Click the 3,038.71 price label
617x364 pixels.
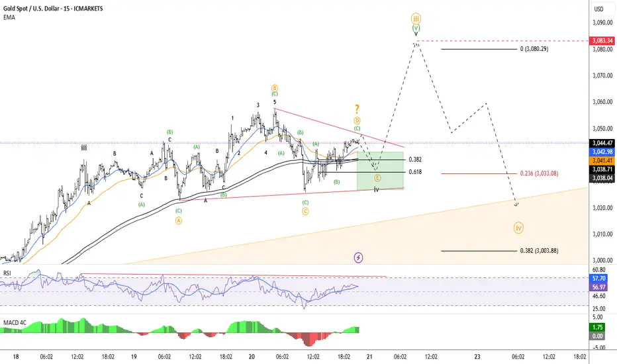coord(602,169)
